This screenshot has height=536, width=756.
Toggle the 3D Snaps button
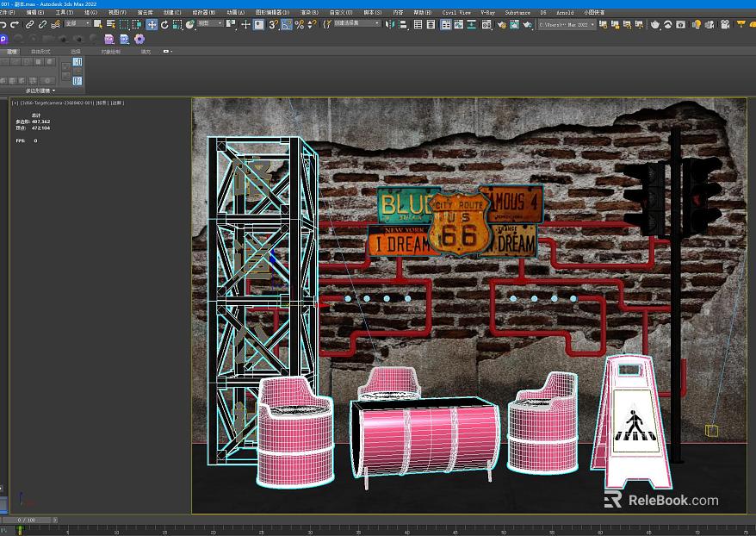tap(273, 24)
